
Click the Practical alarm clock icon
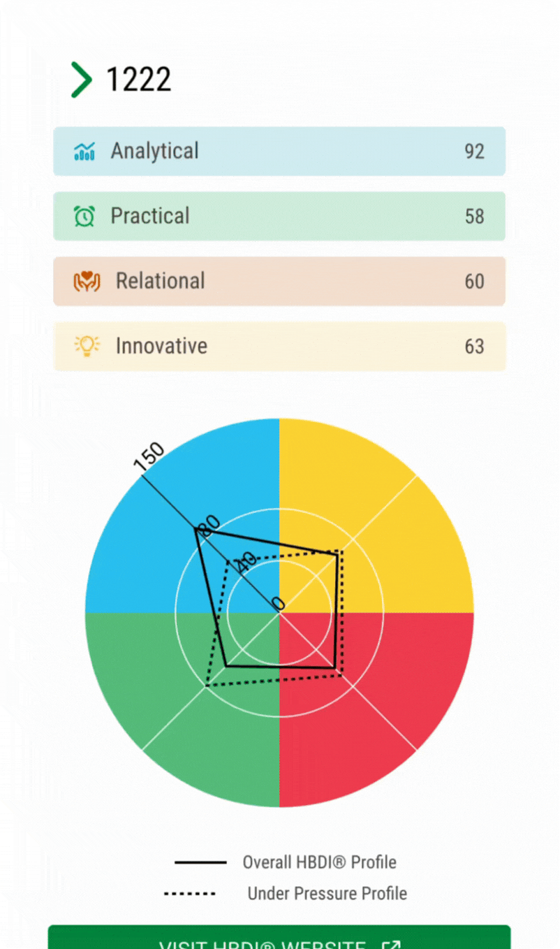(84, 216)
